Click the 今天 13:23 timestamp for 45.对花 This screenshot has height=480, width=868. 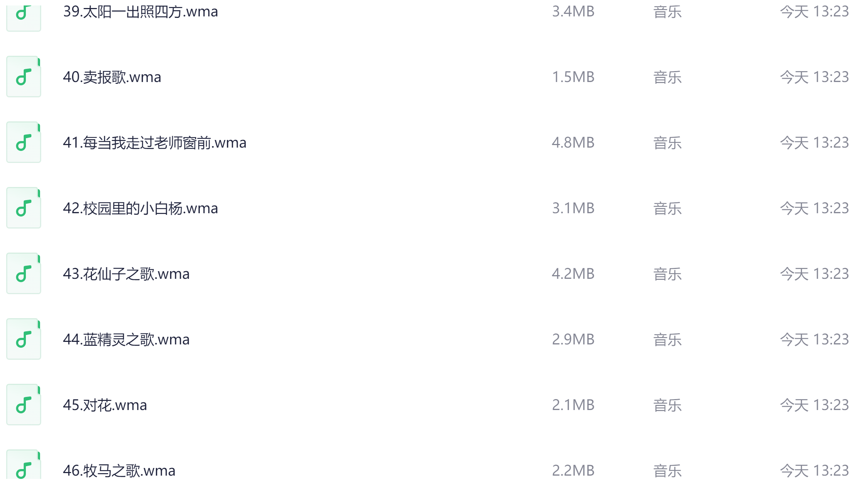(814, 405)
